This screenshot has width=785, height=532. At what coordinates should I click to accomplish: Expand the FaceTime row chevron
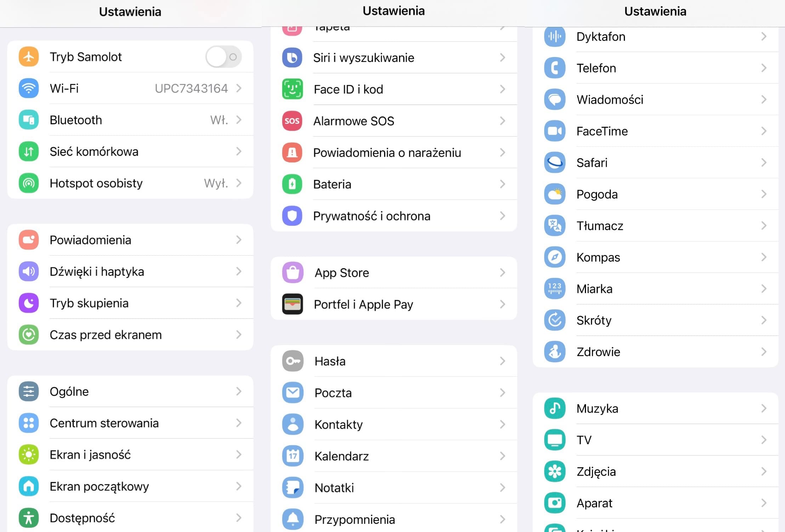click(764, 131)
